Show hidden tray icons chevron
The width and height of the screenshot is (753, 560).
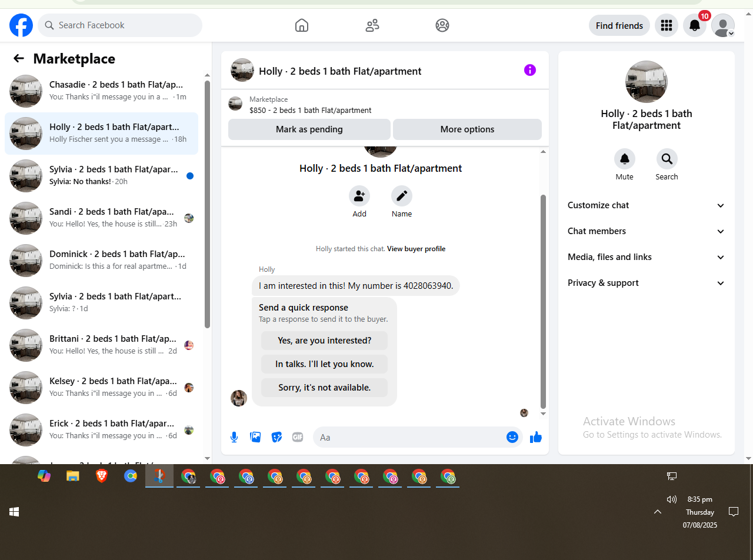click(658, 512)
